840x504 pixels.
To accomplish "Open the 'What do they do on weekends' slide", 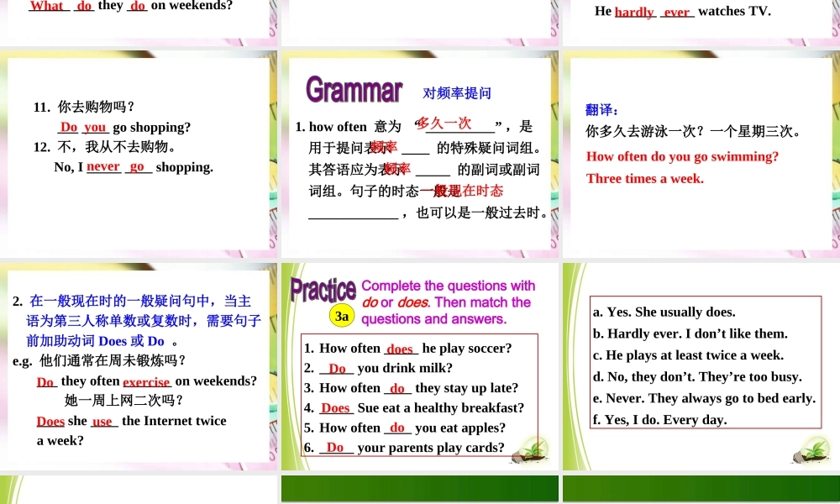I will (x=139, y=21).
